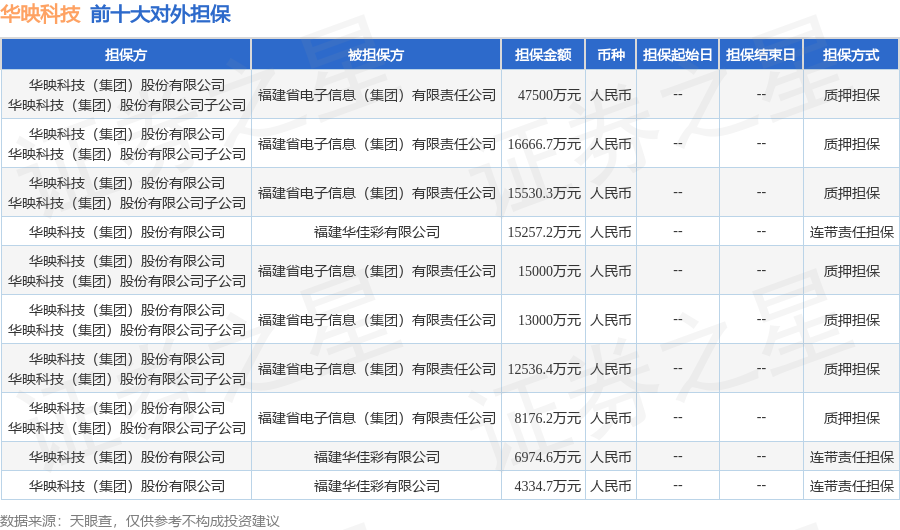
Task: Select the 16666.7万元 amount cell
Action: coord(544,144)
